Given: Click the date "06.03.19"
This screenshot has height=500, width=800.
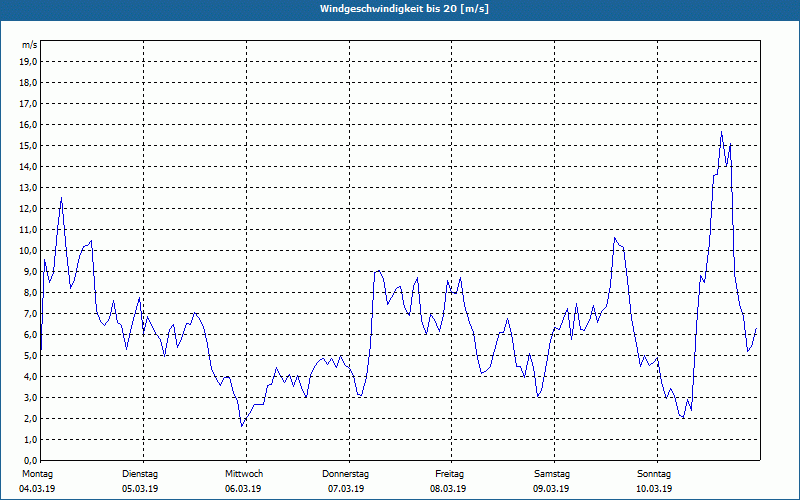Looking at the screenshot, I should 243,489.
